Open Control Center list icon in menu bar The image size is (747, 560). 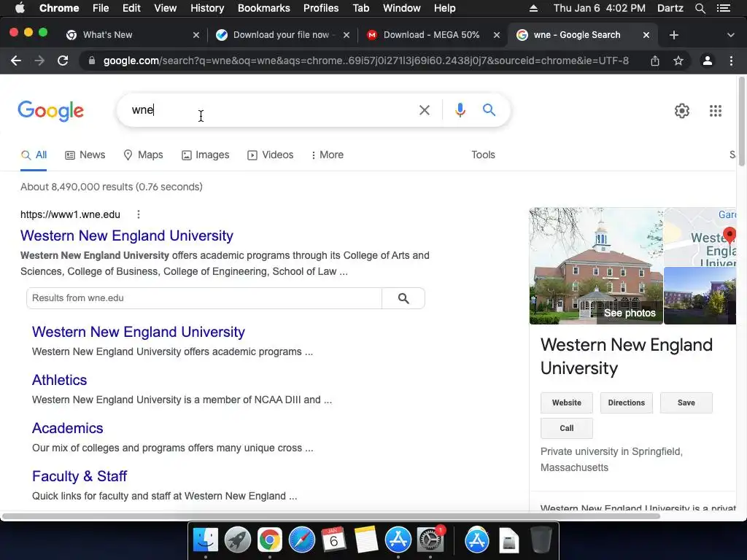(723, 8)
